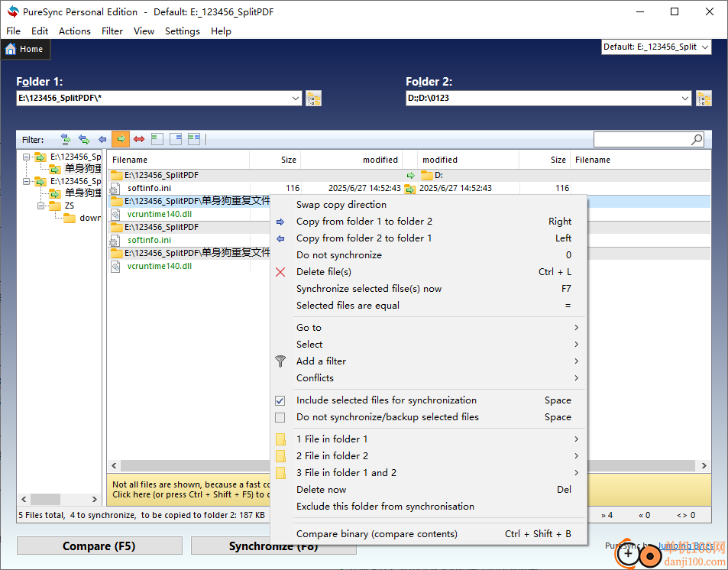Viewport: 728px width, 570px height.
Task: Click the sync direction icon in the black softinfo.ini row
Action: click(410, 189)
